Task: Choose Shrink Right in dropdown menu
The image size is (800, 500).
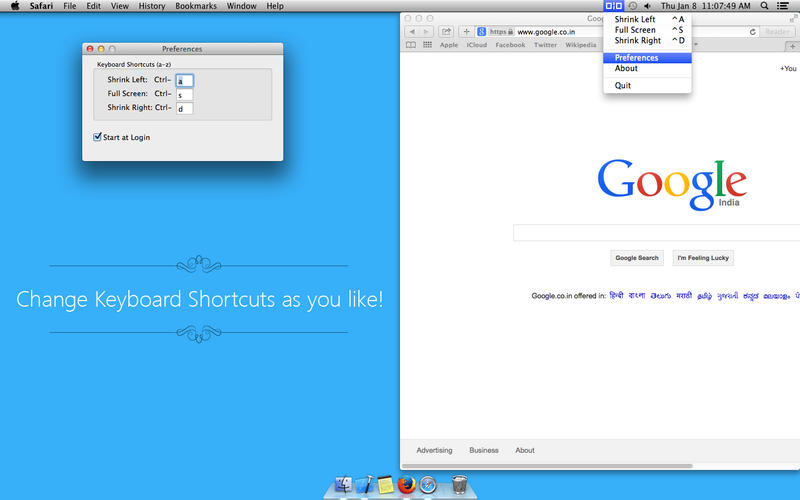Action: coord(647,40)
